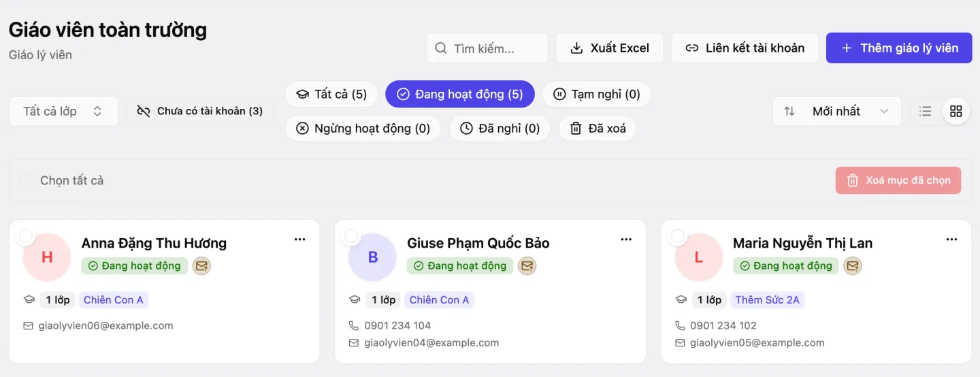Select the Đang hoạt động (5) filter tab
The width and height of the screenshot is (980, 377).
(460, 94)
